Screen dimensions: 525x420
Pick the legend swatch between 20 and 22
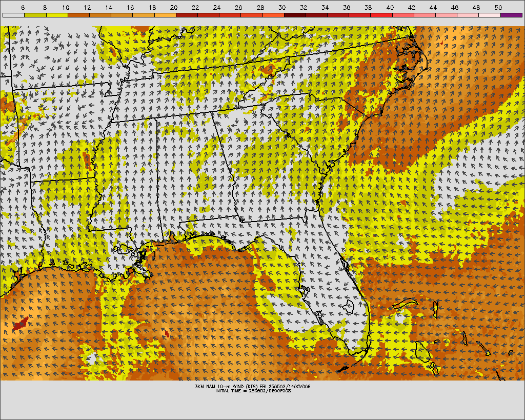click(187, 15)
